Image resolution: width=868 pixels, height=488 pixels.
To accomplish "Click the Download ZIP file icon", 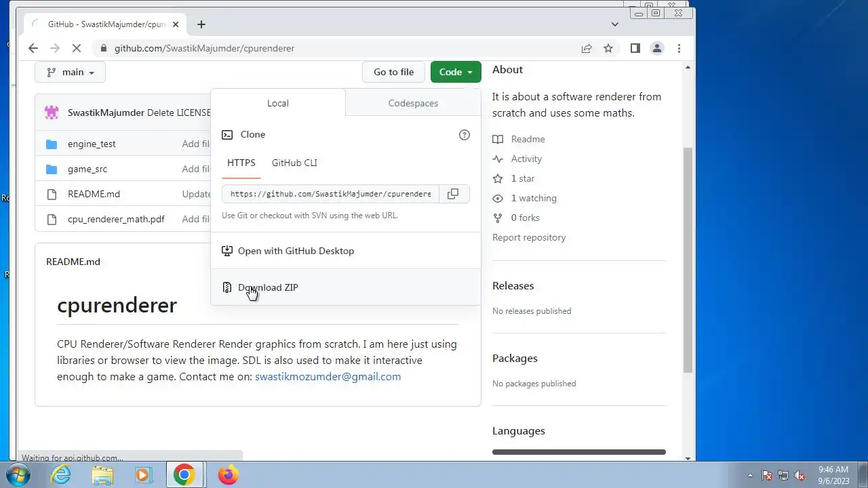I will [x=227, y=287].
